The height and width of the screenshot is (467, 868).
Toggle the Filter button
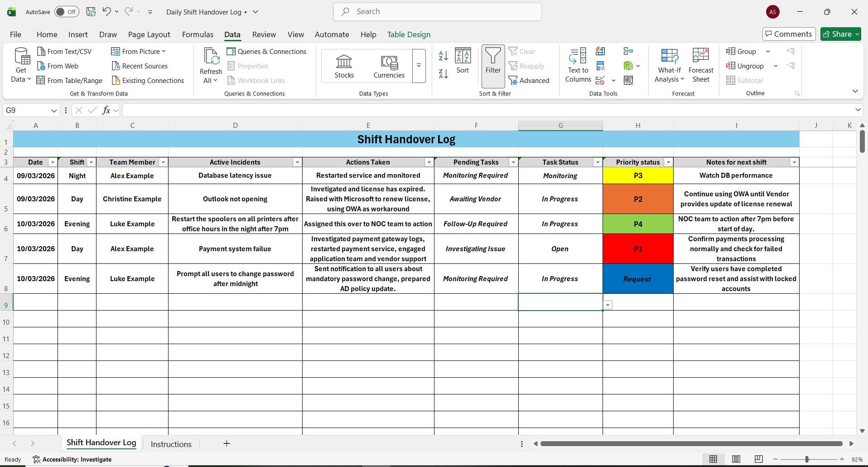493,66
